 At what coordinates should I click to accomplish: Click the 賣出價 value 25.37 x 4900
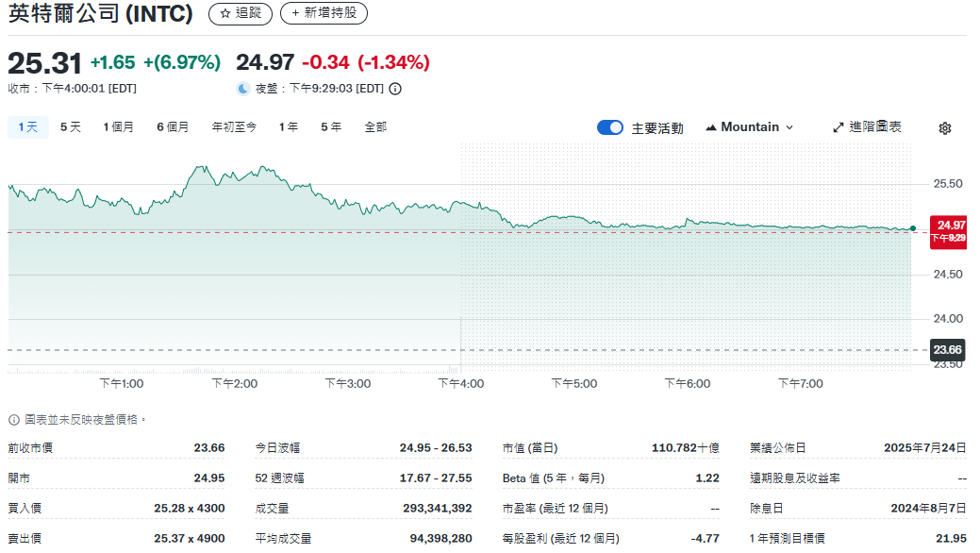190,538
